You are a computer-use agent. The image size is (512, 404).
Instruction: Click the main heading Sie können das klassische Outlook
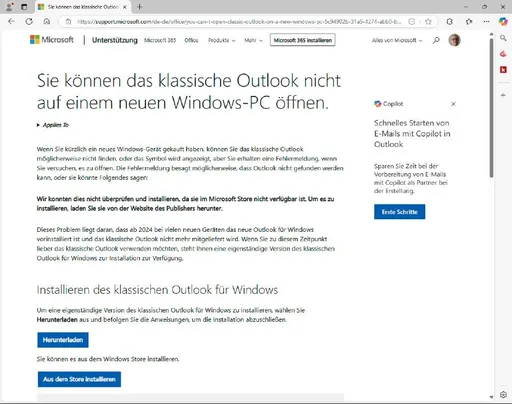point(189,91)
